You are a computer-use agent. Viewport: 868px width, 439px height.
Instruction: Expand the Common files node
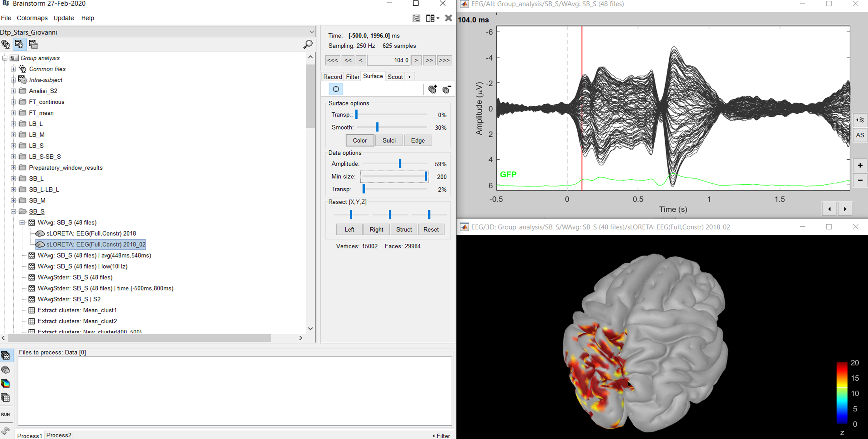[13, 69]
